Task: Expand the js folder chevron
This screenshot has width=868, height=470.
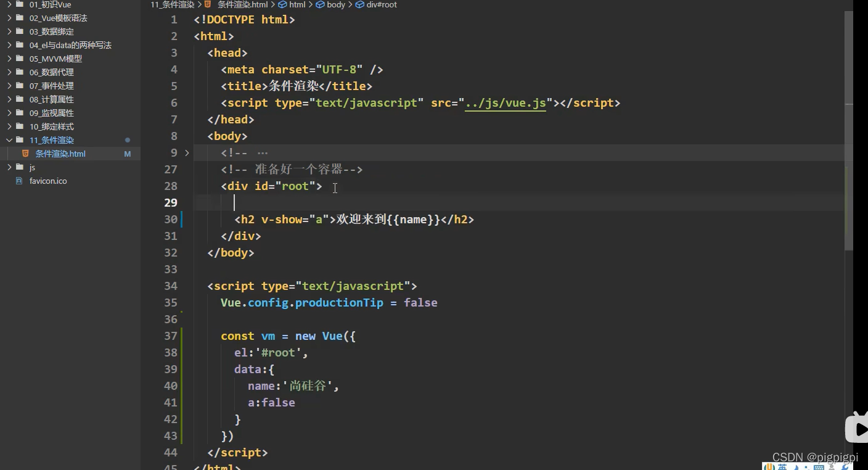Action: (9, 167)
